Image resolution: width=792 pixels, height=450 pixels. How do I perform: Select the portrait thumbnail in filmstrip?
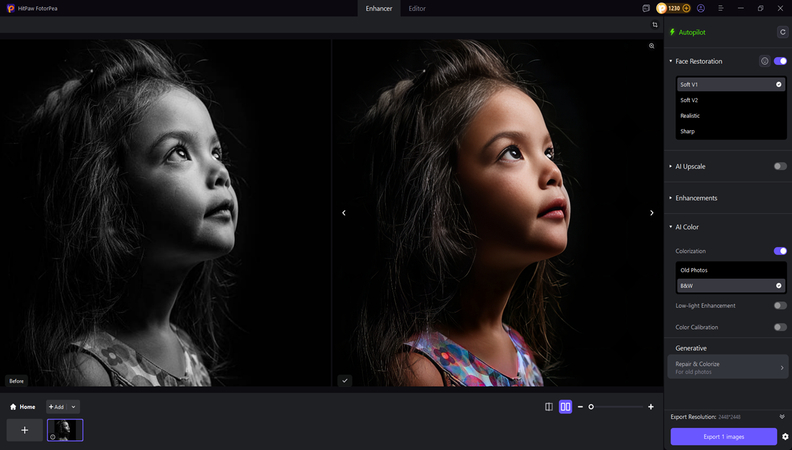point(65,430)
